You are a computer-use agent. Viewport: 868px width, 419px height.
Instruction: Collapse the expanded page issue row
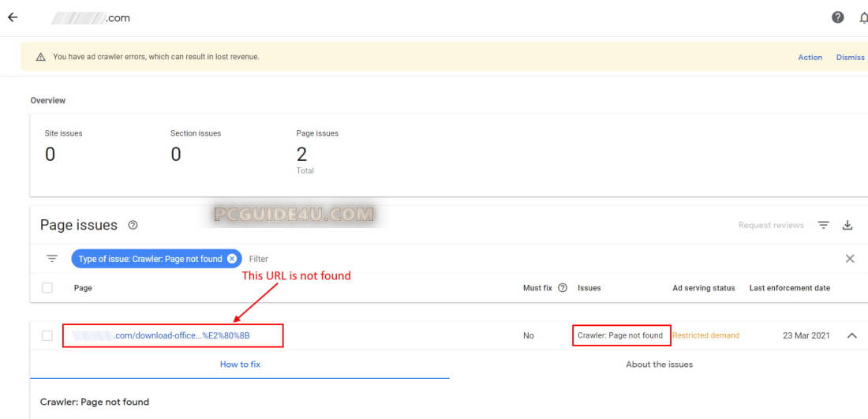click(852, 335)
